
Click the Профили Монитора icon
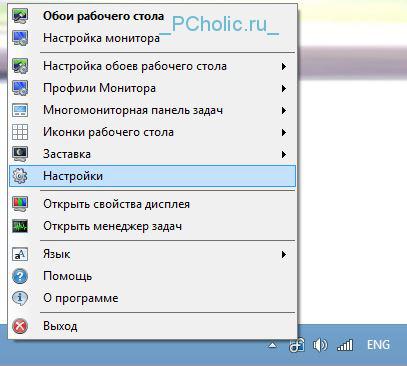20,88
